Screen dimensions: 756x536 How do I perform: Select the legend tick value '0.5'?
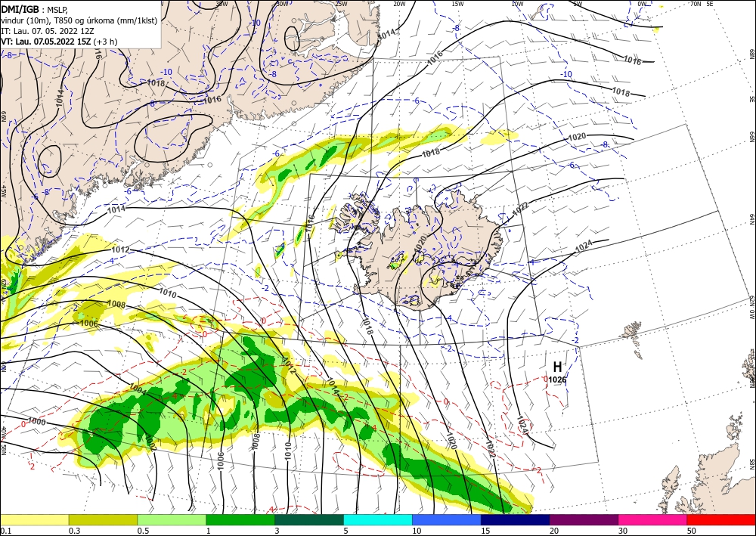coord(143,531)
